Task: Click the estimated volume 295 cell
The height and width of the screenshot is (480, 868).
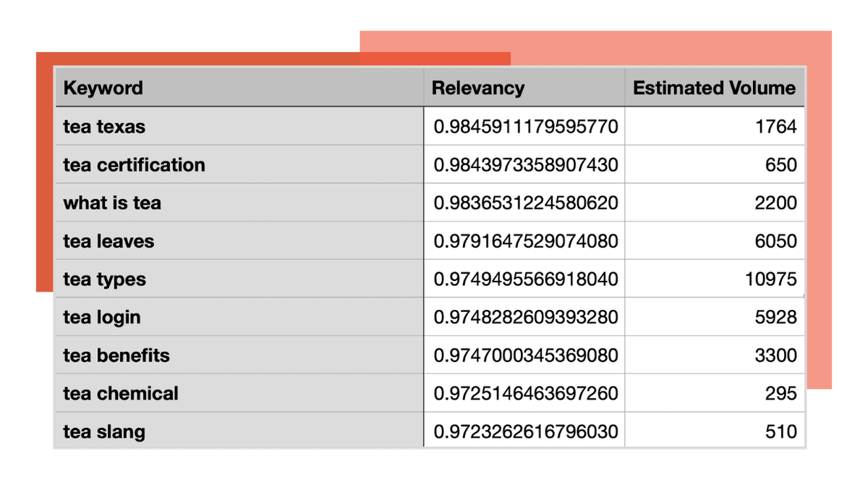Action: tap(780, 394)
